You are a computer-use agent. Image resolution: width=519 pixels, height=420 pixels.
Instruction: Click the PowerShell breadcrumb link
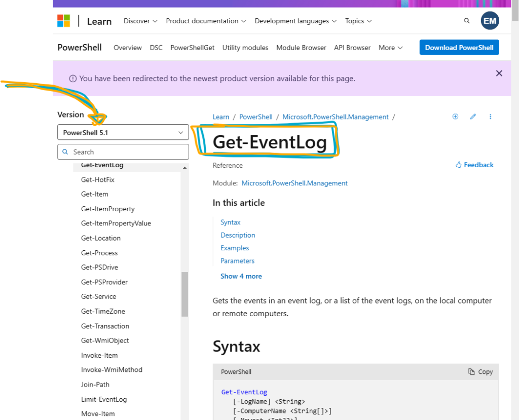pyautogui.click(x=256, y=117)
